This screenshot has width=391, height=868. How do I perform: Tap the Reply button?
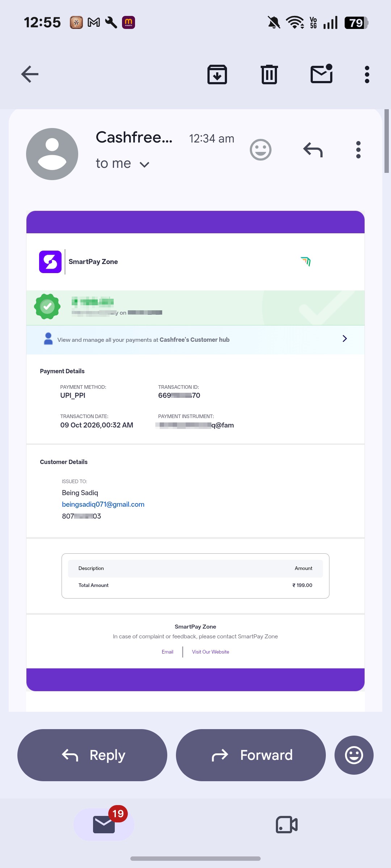[92, 755]
